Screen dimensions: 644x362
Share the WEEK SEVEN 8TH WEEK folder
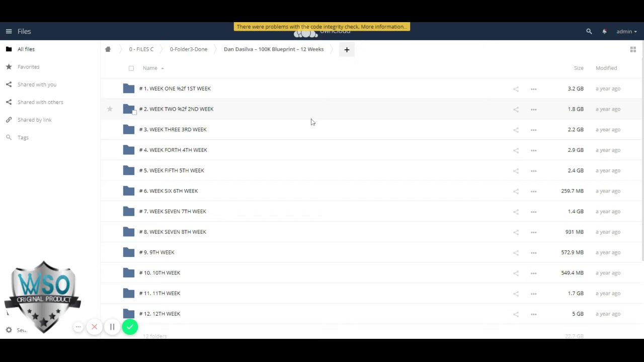pos(516,232)
